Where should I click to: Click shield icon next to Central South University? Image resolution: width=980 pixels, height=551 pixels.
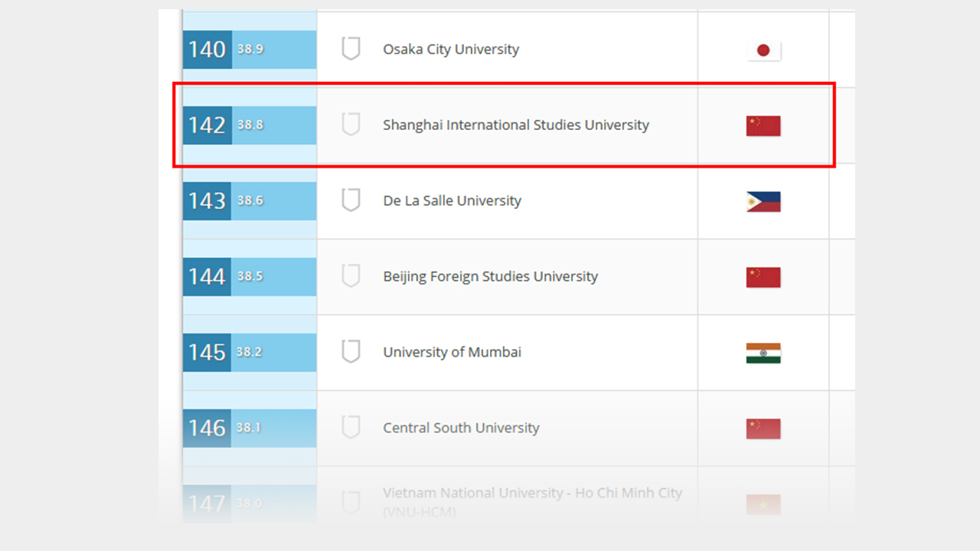click(x=351, y=428)
